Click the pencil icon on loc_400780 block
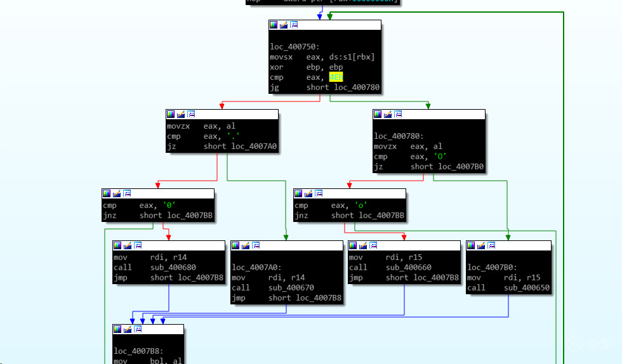The image size is (622, 364). (x=388, y=114)
